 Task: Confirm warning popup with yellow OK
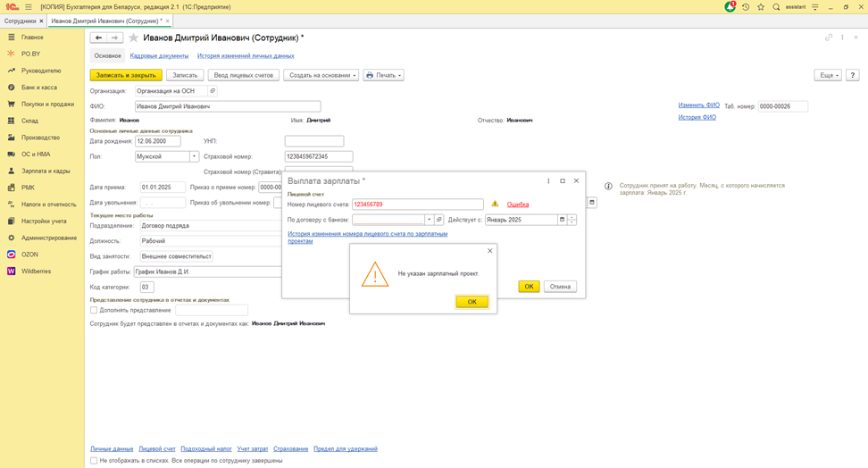(472, 302)
